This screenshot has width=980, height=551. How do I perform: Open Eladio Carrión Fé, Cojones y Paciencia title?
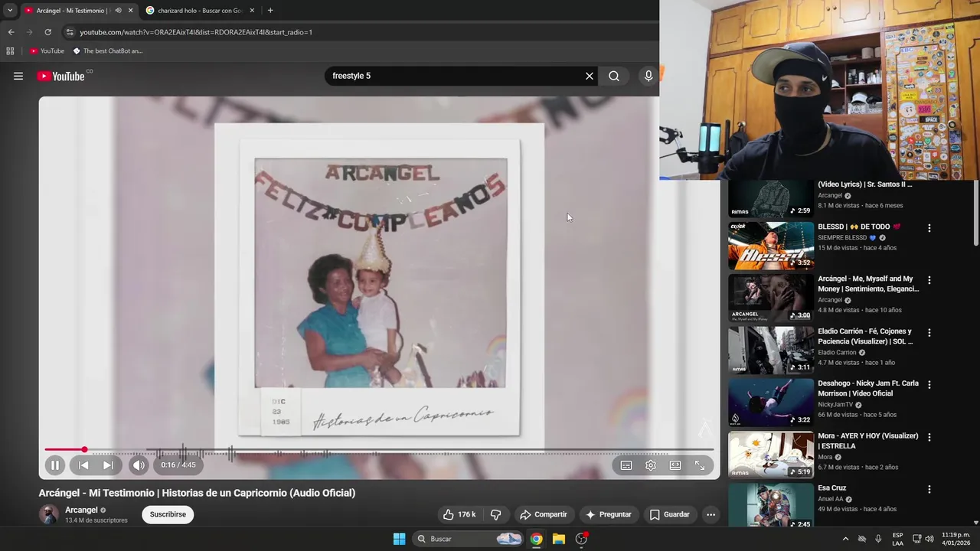tap(867, 336)
